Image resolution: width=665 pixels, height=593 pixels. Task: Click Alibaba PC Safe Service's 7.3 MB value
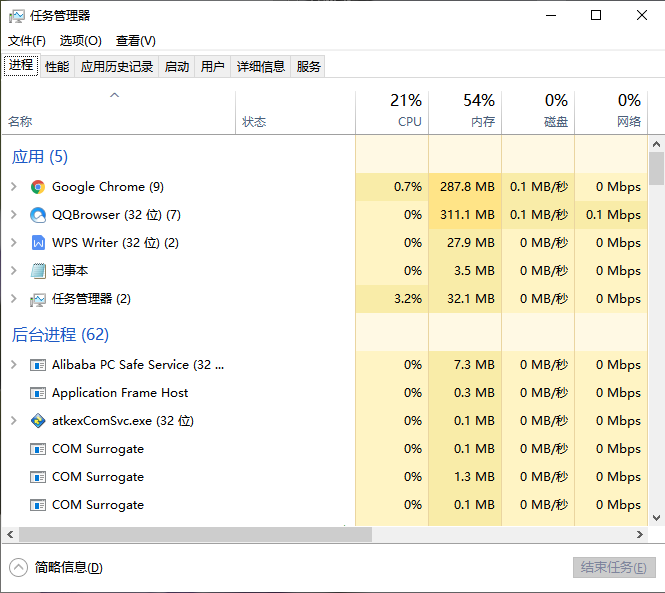pyautogui.click(x=474, y=365)
